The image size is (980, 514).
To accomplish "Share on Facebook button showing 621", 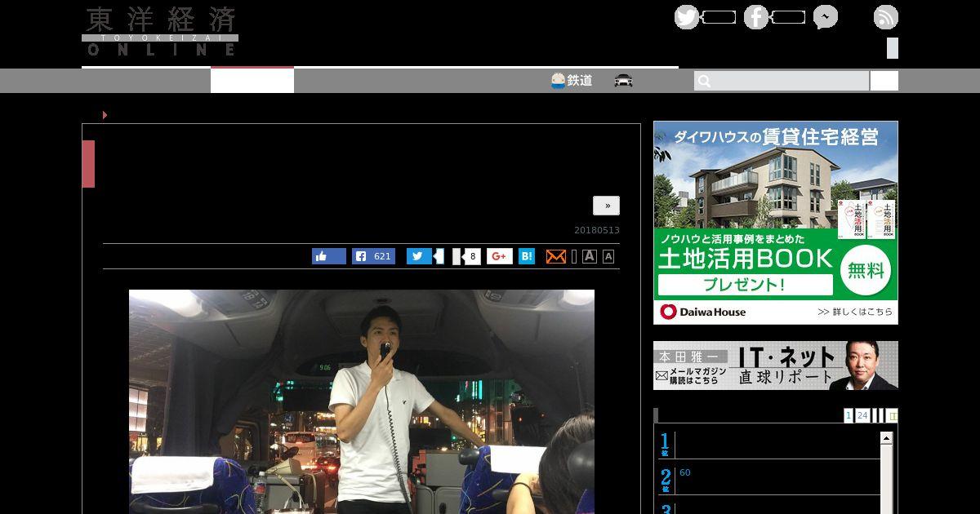I will 373,256.
